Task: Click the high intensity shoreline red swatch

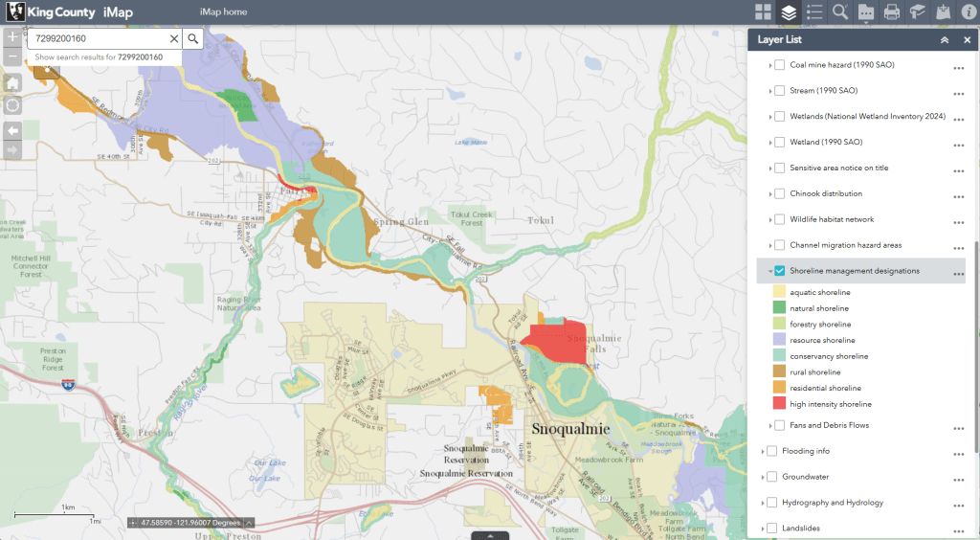Action: (x=780, y=404)
